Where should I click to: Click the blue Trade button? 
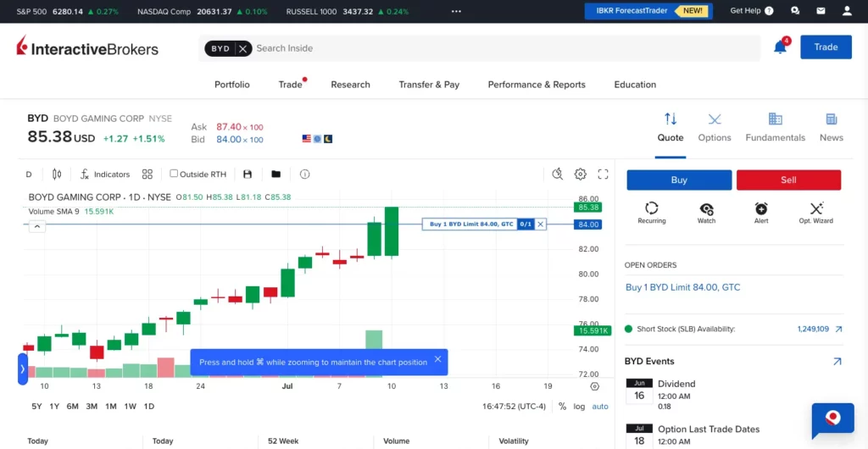pos(826,47)
